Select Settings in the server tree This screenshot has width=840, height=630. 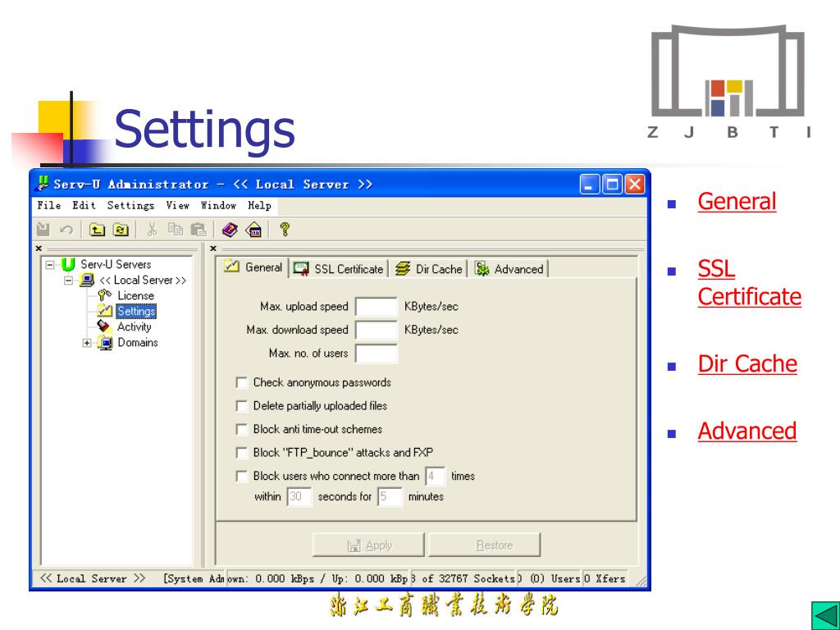136,311
